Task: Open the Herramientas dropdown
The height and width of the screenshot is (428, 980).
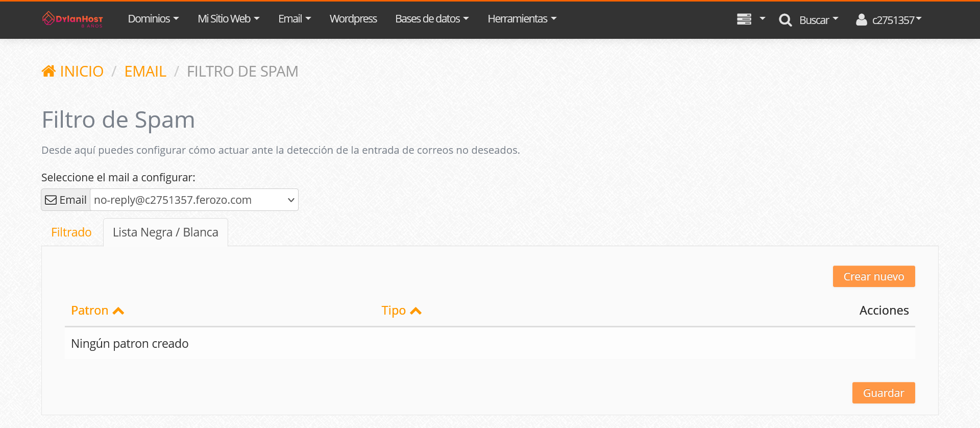Action: point(522,19)
